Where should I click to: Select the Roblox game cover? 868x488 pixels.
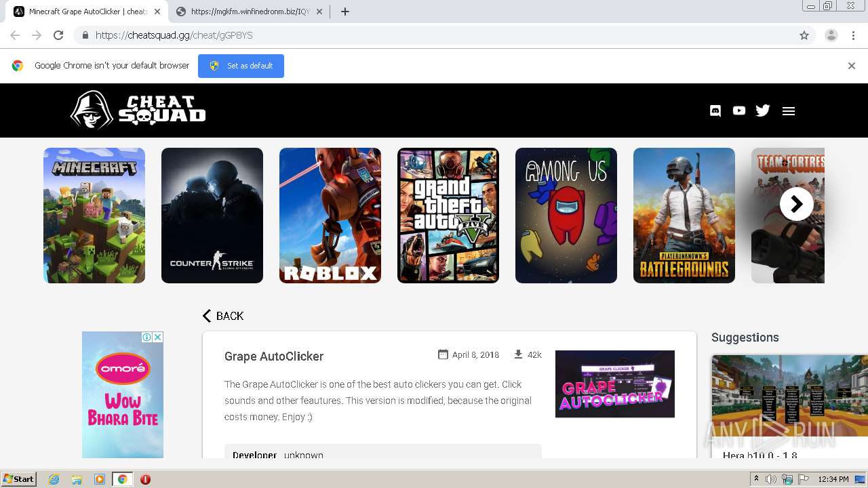pos(330,216)
